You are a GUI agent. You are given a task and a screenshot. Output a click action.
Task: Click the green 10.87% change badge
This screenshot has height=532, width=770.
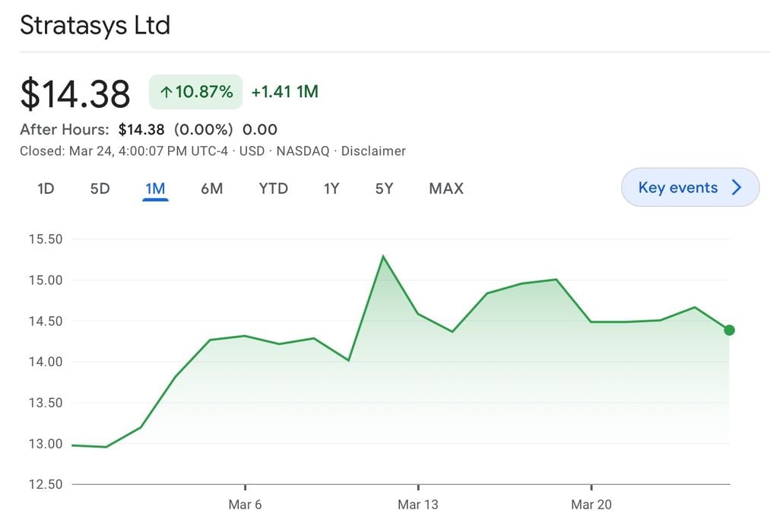tap(195, 92)
